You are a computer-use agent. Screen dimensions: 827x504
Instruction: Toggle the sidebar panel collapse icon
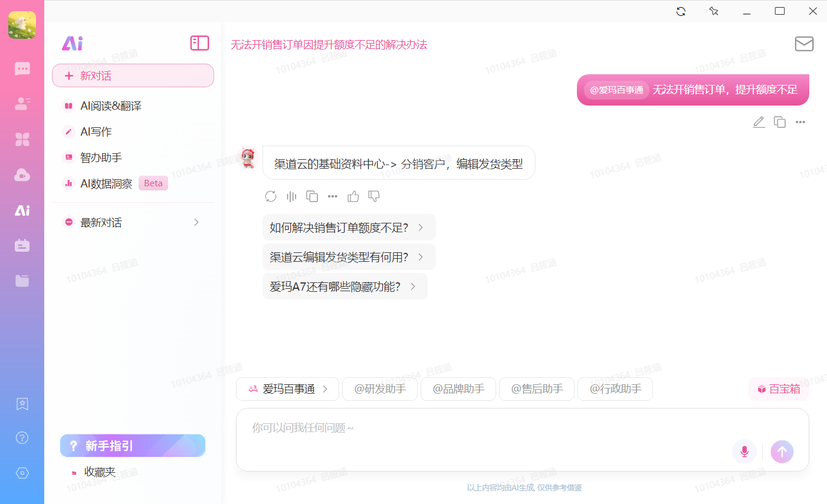[199, 43]
